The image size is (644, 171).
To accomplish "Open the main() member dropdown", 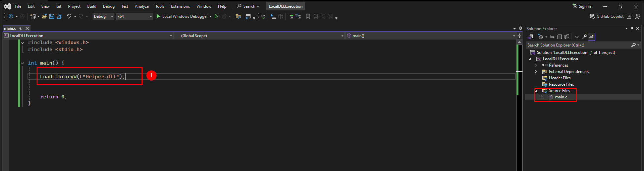I will tap(431, 36).
